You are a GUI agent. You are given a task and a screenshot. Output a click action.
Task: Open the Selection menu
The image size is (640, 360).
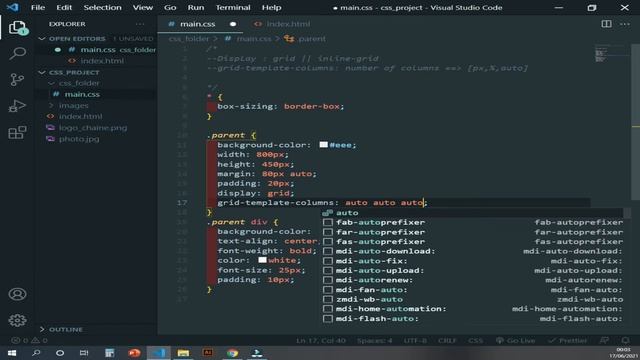[102, 7]
